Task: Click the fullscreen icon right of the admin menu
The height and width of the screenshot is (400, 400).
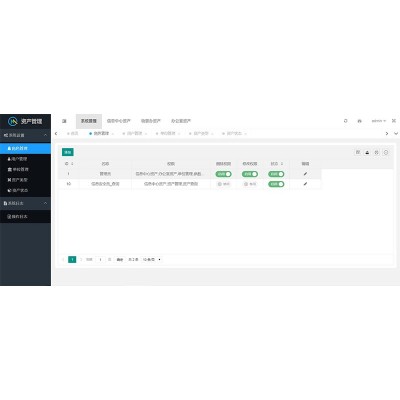Action: 394,121
